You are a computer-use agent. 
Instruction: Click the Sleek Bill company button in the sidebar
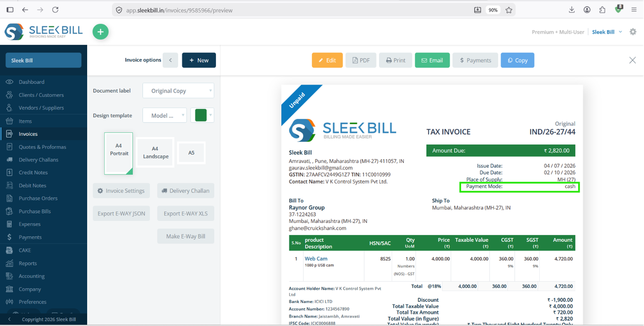[x=43, y=60]
